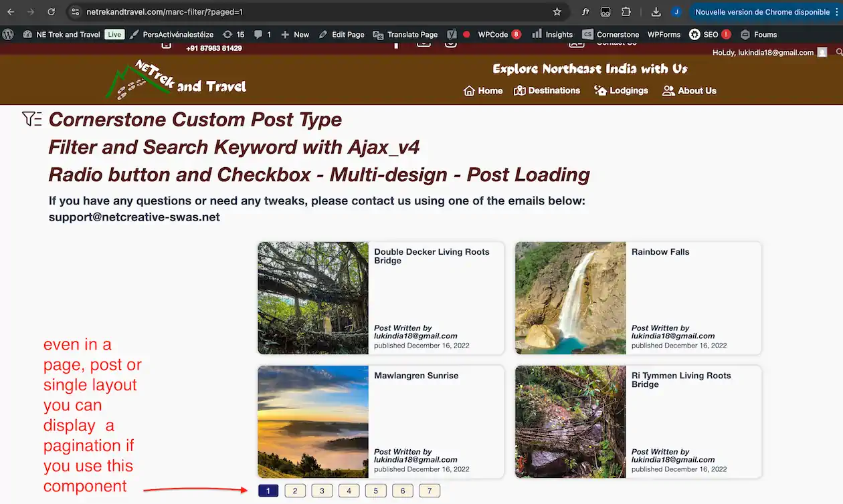Viewport: 843px width, 504px height.
Task: Reload the page with the refresh icon
Action: pos(52,12)
